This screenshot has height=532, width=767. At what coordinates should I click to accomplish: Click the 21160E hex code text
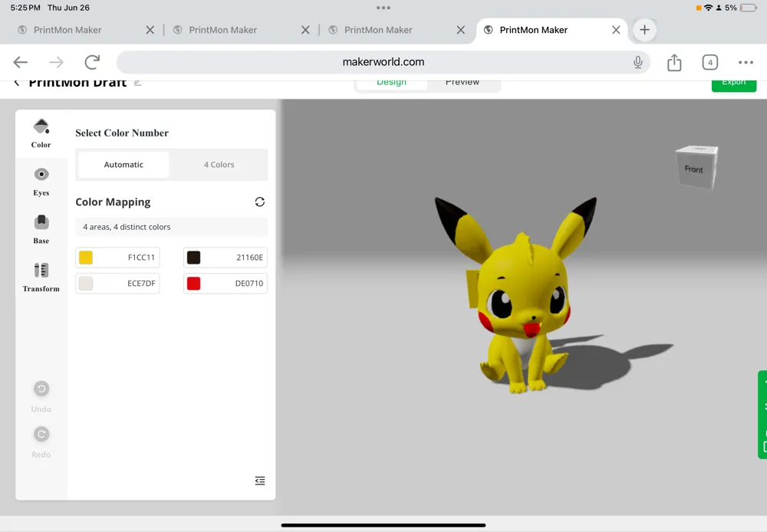(x=249, y=258)
